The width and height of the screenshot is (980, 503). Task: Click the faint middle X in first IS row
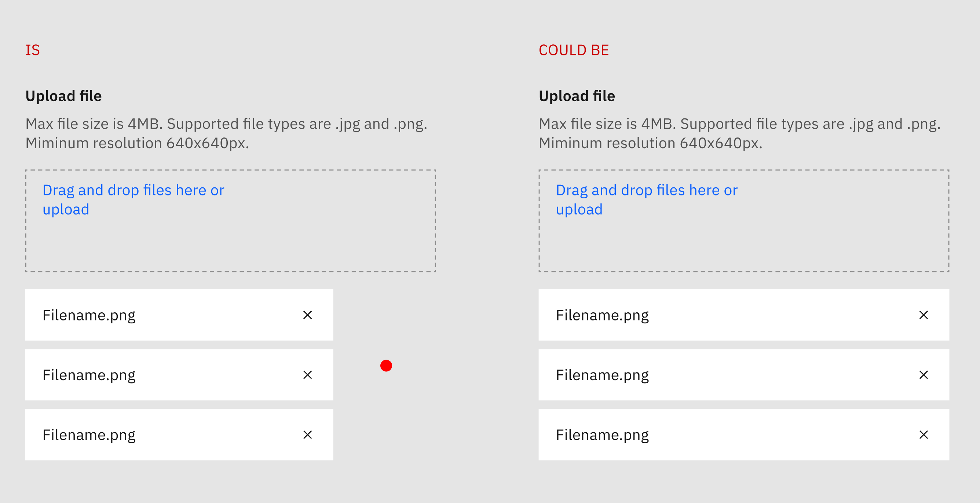[x=220, y=315]
